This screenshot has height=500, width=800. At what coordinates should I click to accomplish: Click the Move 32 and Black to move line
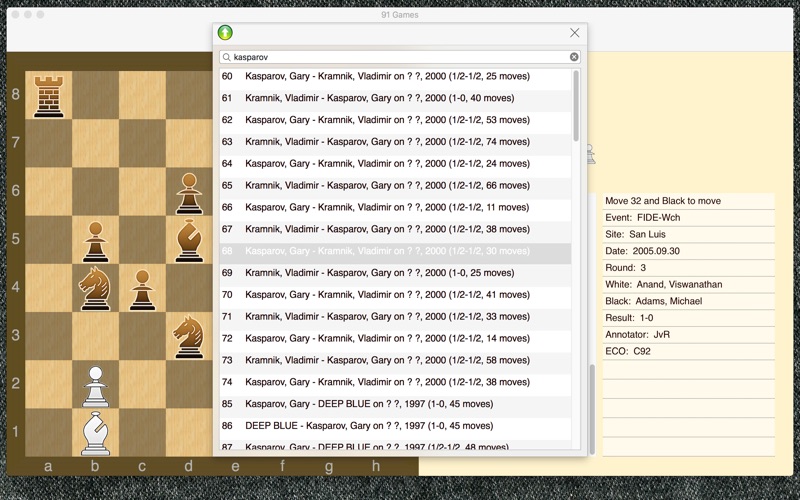tap(688, 201)
